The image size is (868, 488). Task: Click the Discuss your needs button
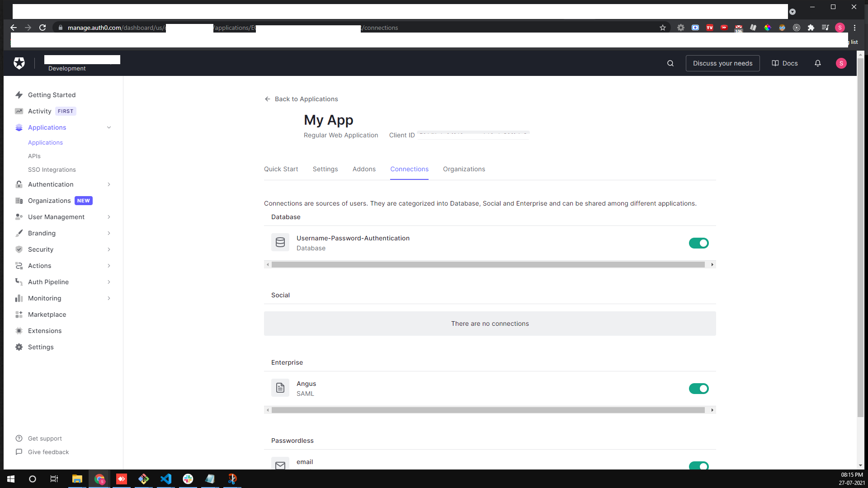pyautogui.click(x=723, y=63)
